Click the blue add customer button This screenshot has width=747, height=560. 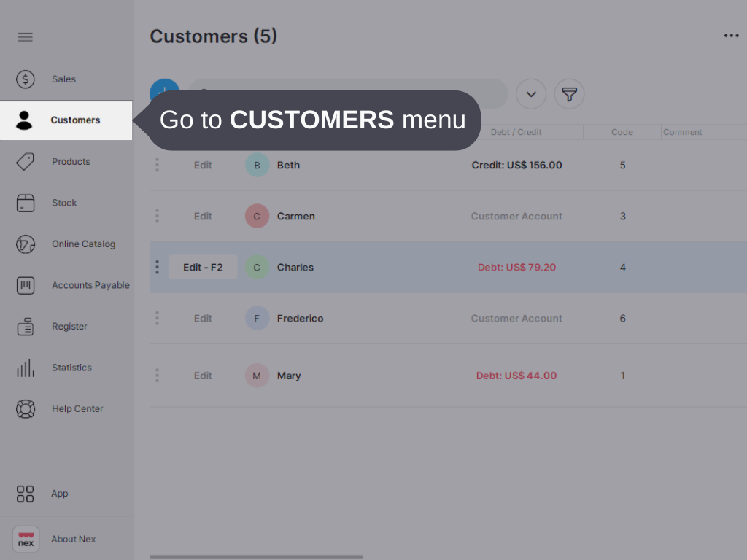pos(165,93)
